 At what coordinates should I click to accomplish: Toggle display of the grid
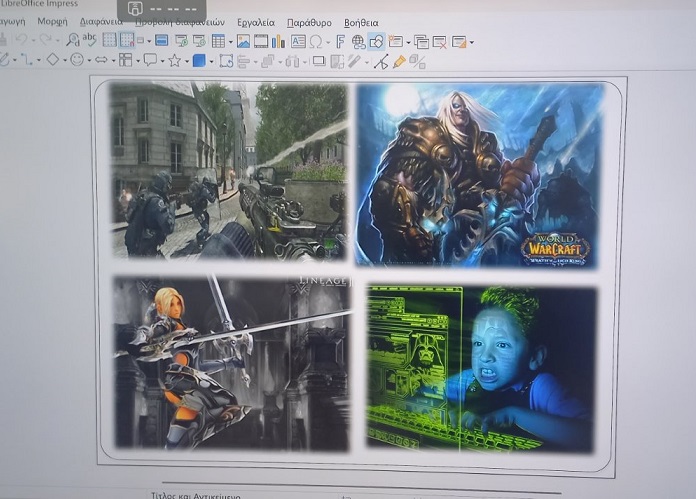point(109,40)
